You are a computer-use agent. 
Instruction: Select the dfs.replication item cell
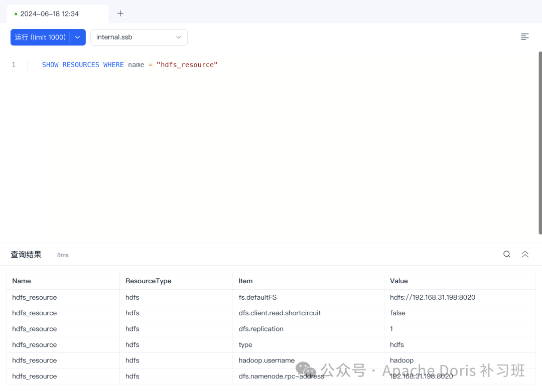308,329
